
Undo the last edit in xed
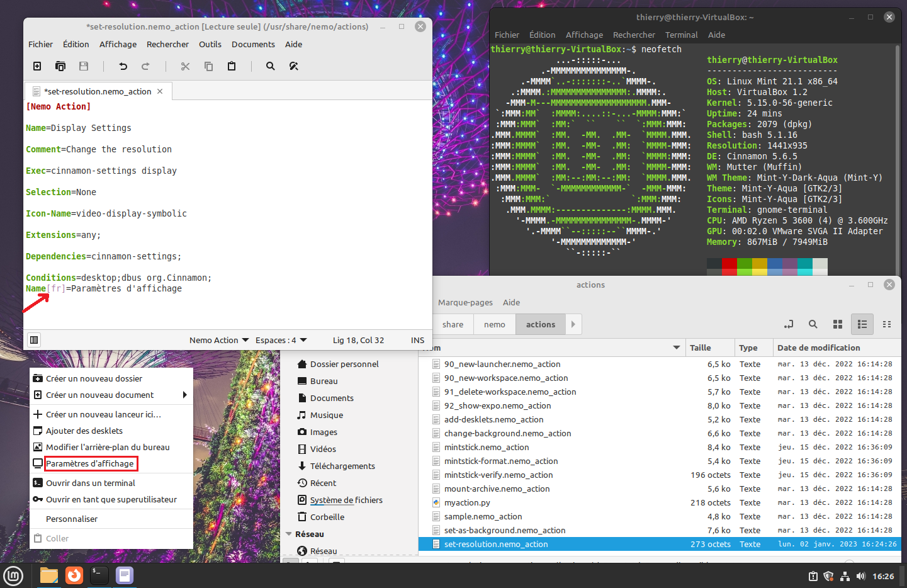123,65
